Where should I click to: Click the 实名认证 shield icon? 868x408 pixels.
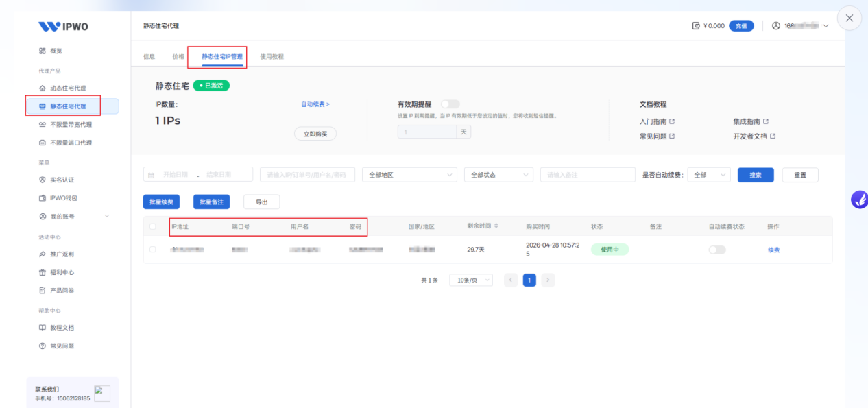pyautogui.click(x=43, y=180)
